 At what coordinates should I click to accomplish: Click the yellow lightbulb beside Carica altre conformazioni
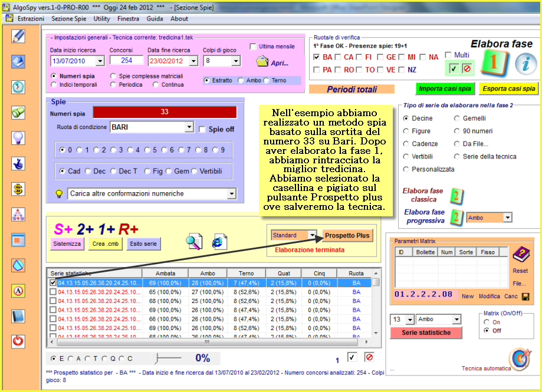click(x=59, y=194)
